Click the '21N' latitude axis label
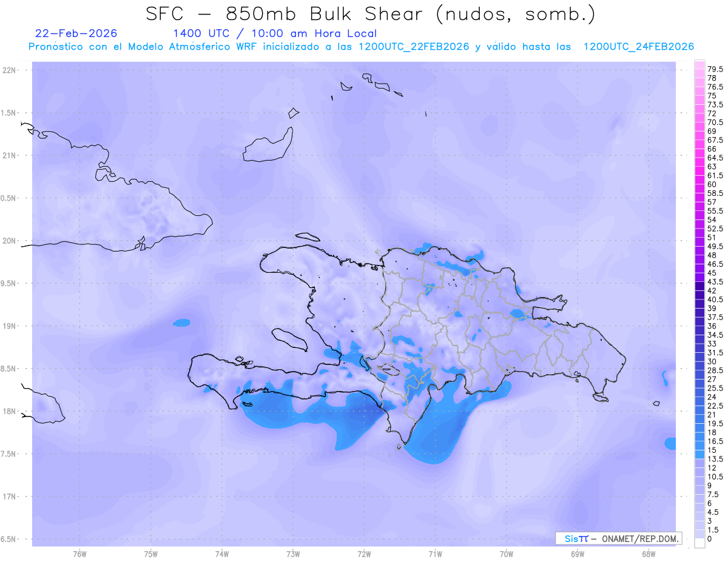This screenshot has height=562, width=728. (x=10, y=156)
